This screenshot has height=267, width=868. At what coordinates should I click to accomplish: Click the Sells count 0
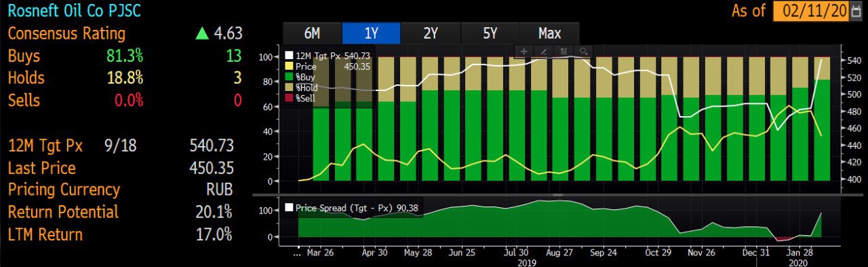tap(238, 101)
